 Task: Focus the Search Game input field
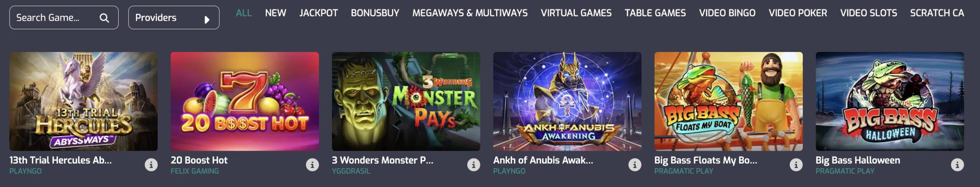tap(64, 18)
